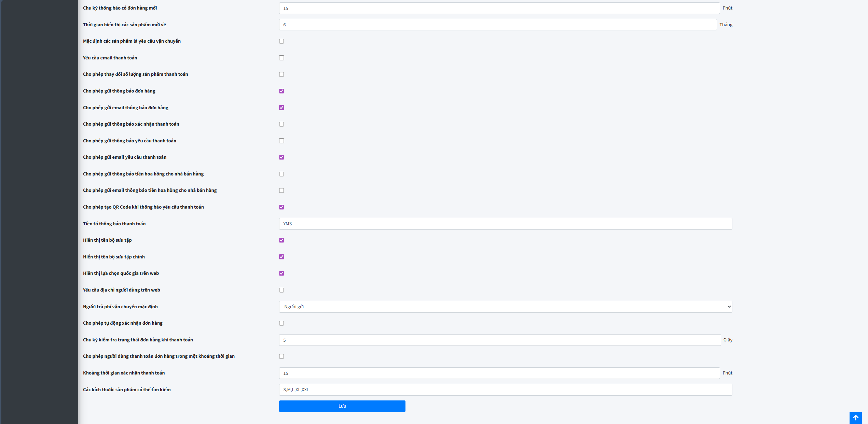Open the Người trả phí vận chuyển dropdown

pos(505,307)
